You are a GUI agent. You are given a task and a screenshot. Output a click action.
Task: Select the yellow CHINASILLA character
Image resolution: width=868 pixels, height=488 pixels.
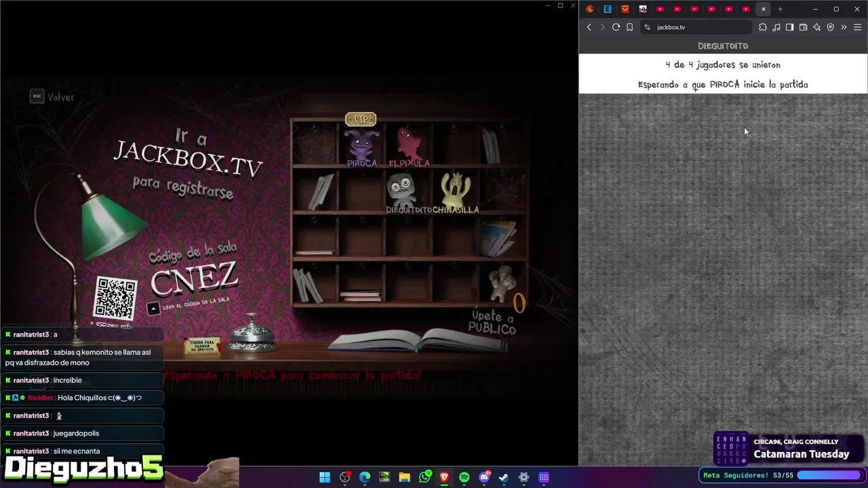456,192
